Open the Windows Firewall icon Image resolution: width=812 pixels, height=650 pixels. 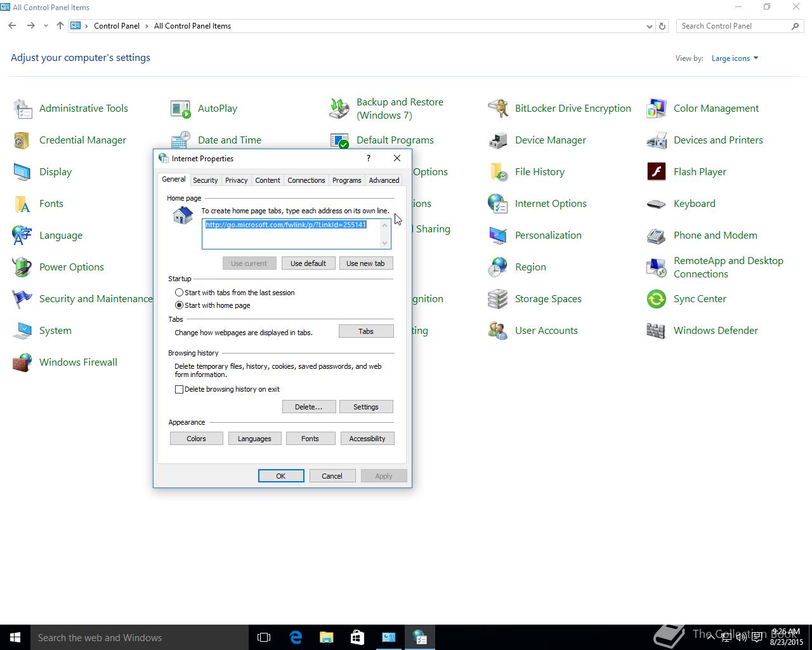(22, 362)
